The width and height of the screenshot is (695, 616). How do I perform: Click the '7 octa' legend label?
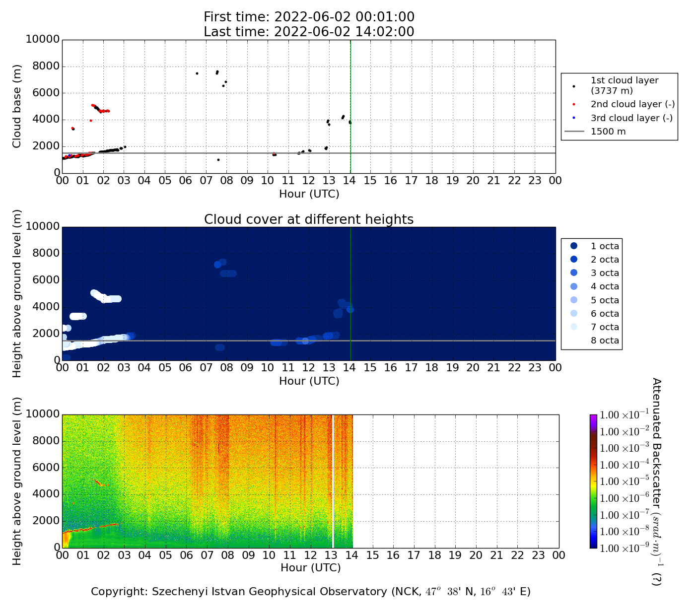(605, 327)
